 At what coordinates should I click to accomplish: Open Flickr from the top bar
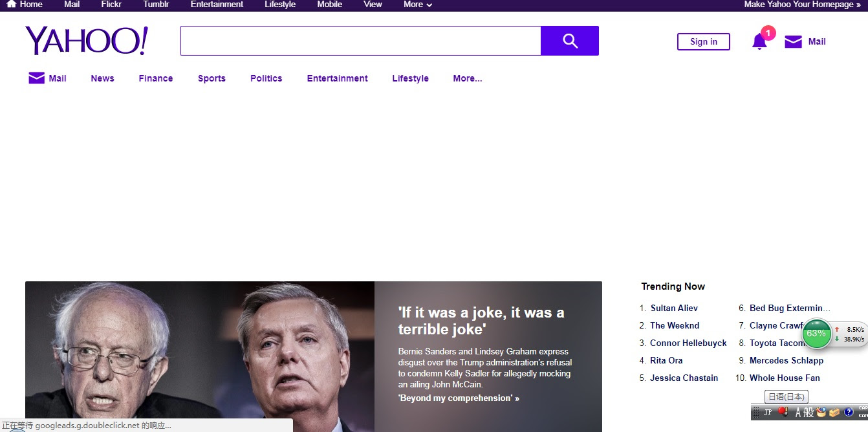click(111, 4)
